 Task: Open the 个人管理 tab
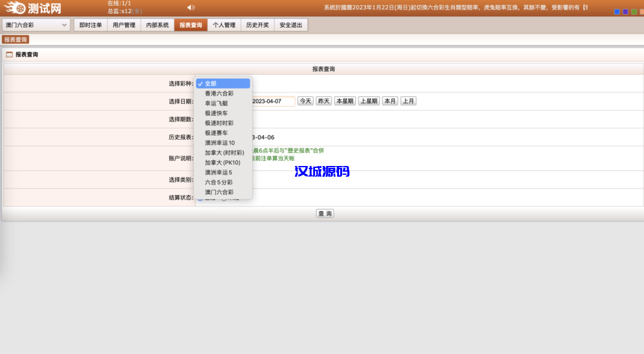pos(225,25)
